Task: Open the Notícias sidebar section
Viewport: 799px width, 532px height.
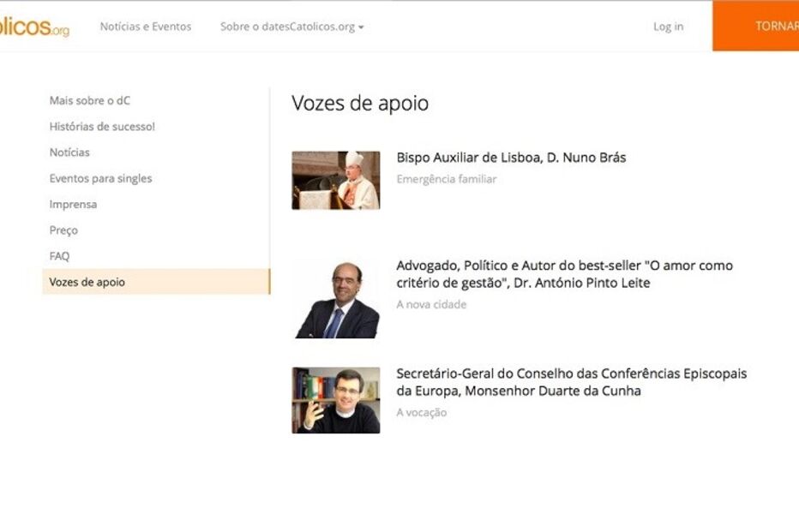Action: pos(70,152)
